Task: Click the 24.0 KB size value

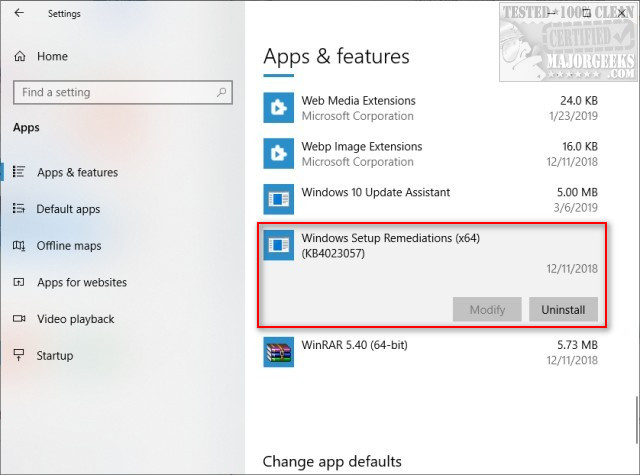Action: (x=579, y=100)
